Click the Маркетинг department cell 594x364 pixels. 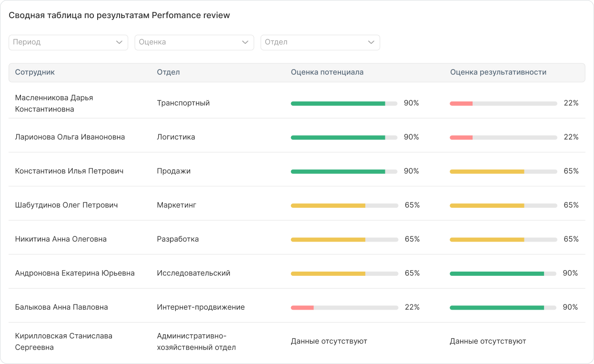pos(176,205)
